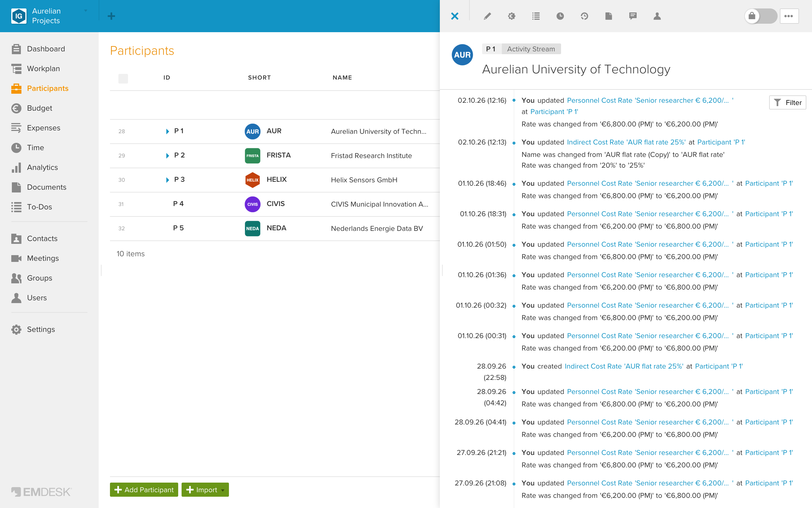Open the three-dots more options button

(789, 16)
